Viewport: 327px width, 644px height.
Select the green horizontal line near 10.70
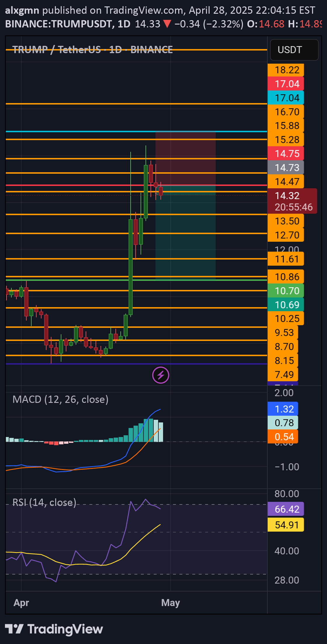coord(136,280)
